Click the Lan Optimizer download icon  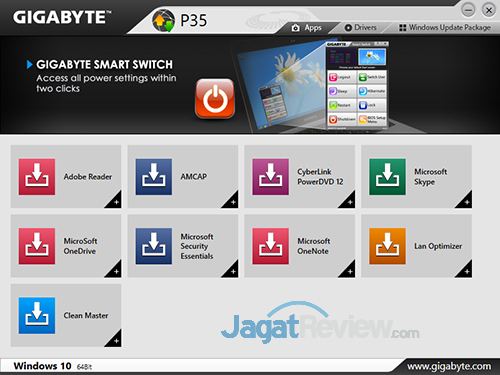click(387, 246)
